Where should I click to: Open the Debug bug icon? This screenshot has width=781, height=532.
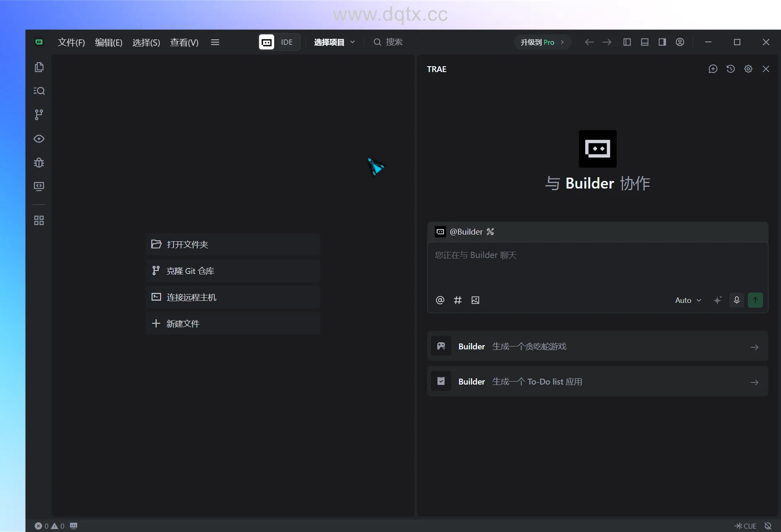point(39,163)
